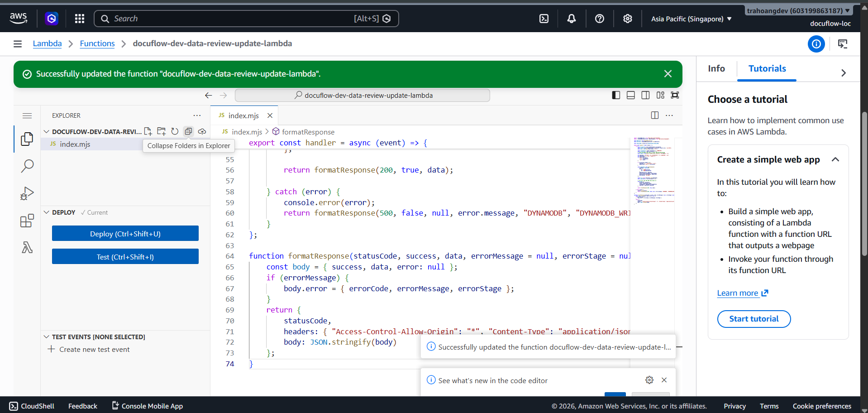Open the Extensions view in the activity bar
868x413 pixels.
(x=27, y=221)
